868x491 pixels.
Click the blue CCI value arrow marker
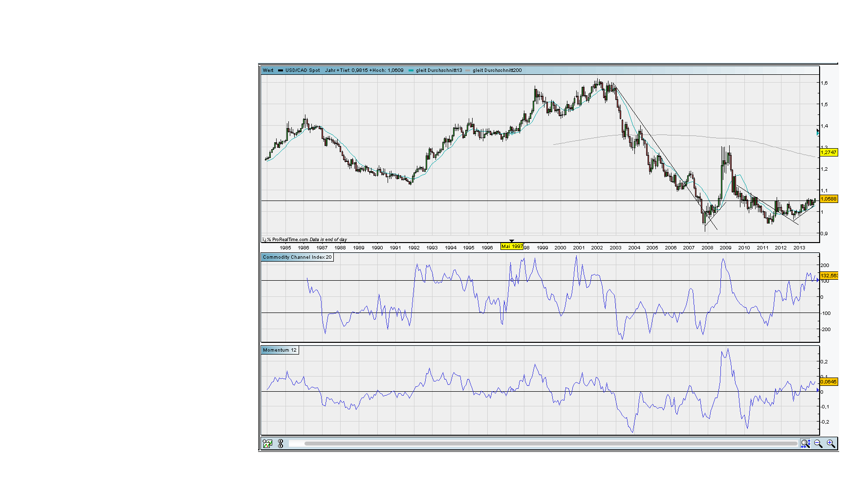pos(818,280)
